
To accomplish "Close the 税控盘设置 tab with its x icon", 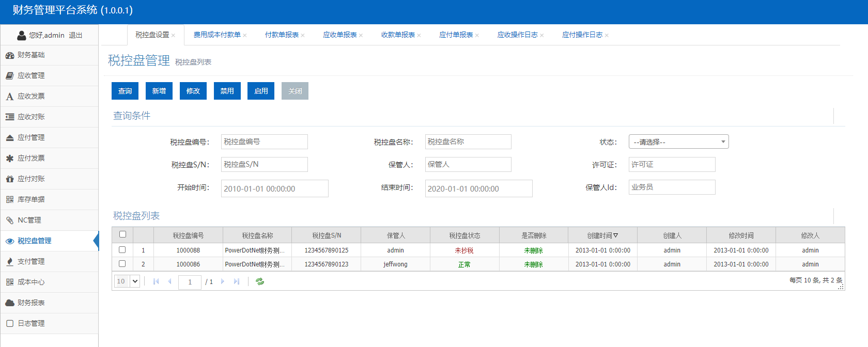I will coord(174,36).
